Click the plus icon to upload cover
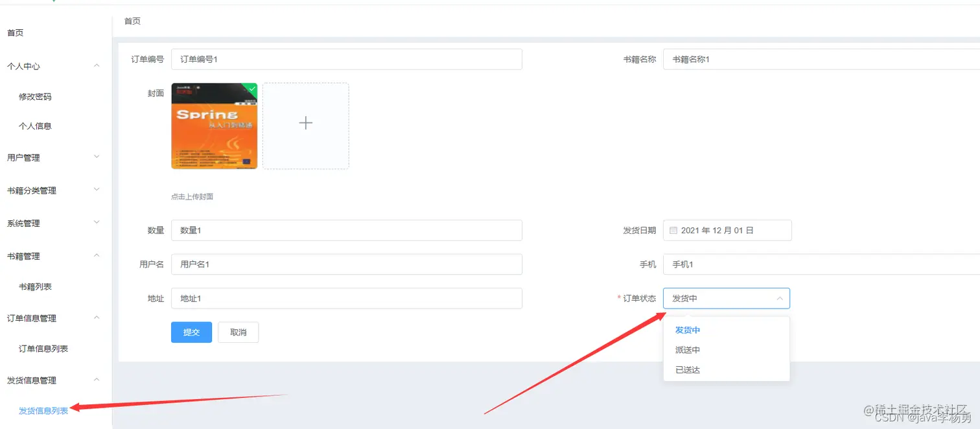The image size is (980, 429). point(306,123)
